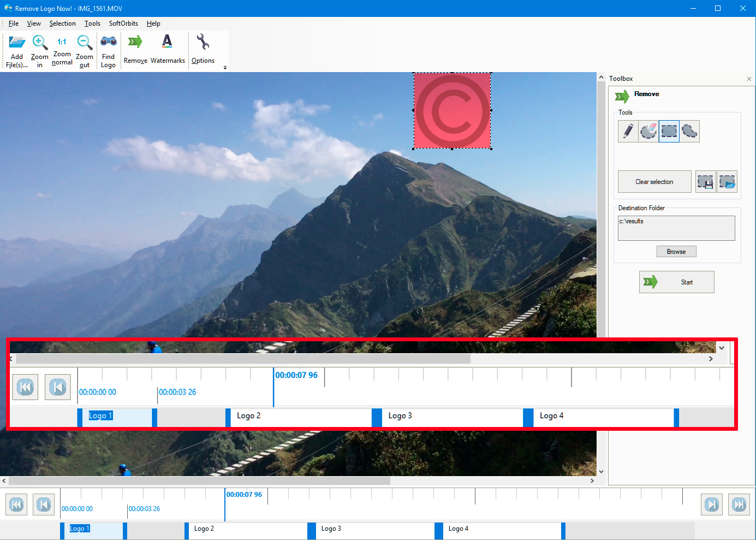Viewport: 756px width, 540px height.
Task: Select the Logo 4 segment in the bottom timeline
Action: tap(502, 531)
